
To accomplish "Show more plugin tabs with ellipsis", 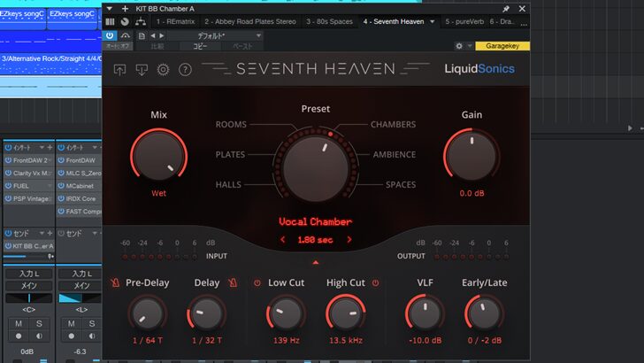I will pos(524,23).
